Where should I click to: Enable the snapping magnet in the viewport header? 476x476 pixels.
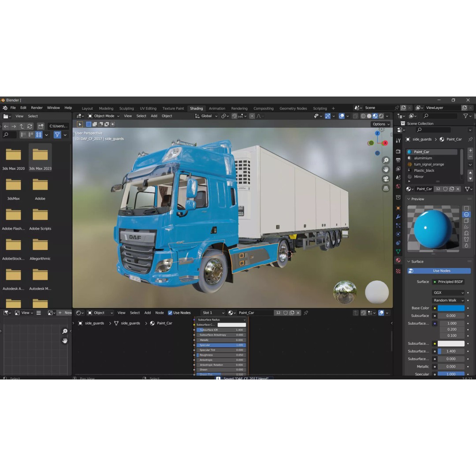click(x=234, y=116)
